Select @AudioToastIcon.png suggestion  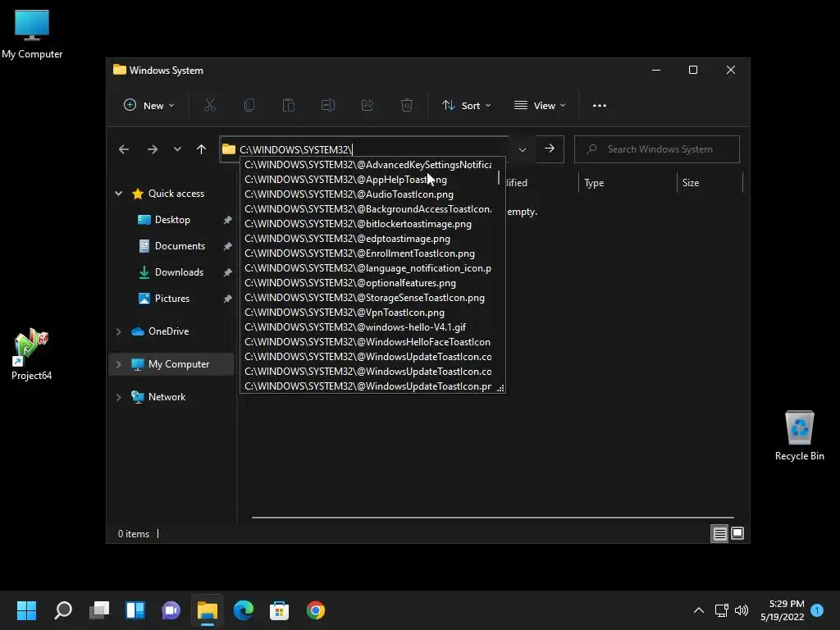coord(368,194)
